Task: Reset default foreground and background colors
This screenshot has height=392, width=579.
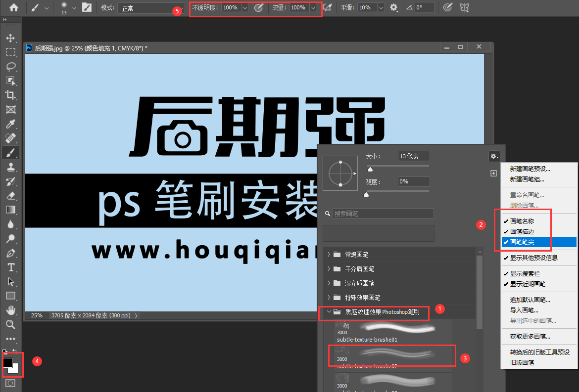Action: (4, 351)
